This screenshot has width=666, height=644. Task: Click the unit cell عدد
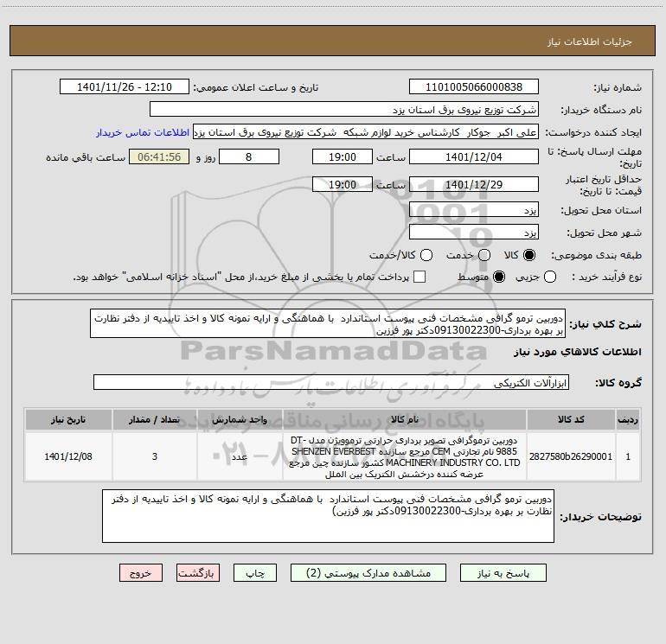tap(240, 456)
